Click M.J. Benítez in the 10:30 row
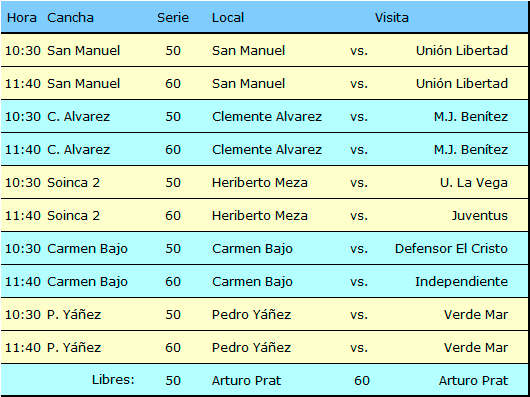The width and height of the screenshot is (530, 397). point(471,117)
